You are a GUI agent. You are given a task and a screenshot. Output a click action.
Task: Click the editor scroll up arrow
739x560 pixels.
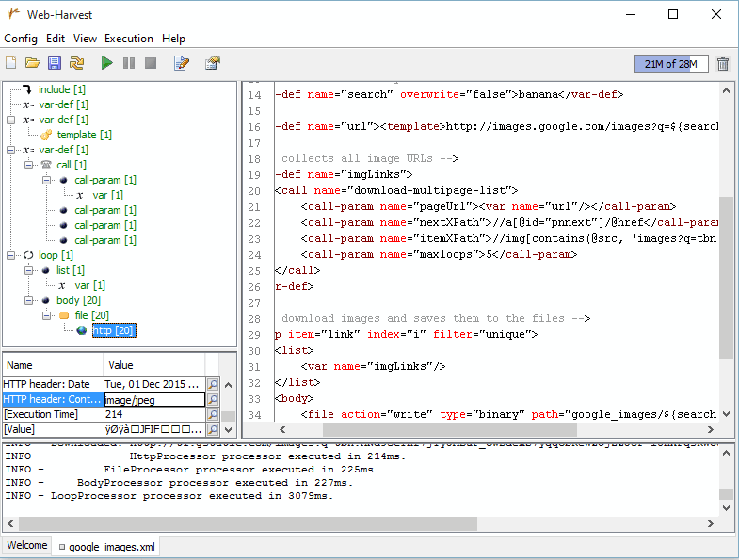coord(726,91)
